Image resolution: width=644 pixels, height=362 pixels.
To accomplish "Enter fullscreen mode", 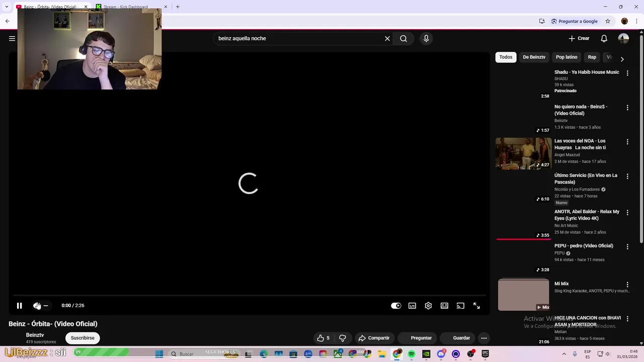I will click(476, 306).
